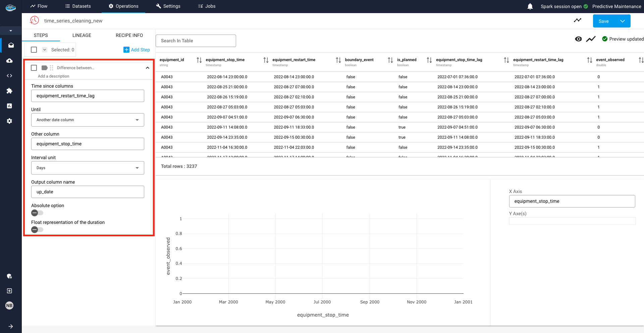The width and height of the screenshot is (644, 333).
Task: Enable the Absolute option toggle
Action: 37,213
